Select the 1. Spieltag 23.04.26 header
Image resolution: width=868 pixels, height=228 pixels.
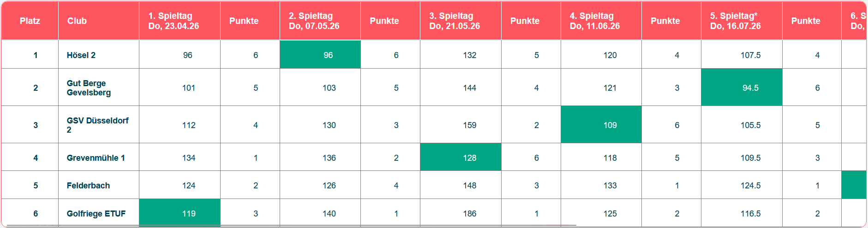point(180,21)
